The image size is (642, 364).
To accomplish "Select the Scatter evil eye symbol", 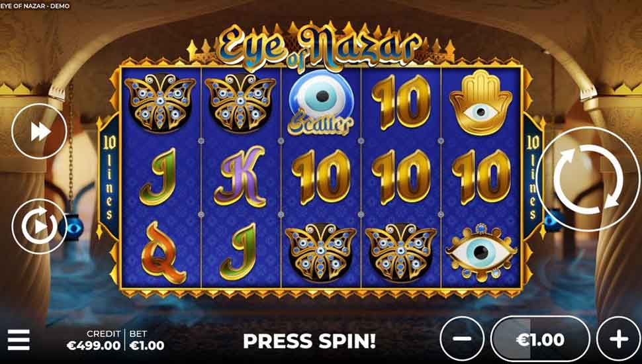I will (321, 103).
